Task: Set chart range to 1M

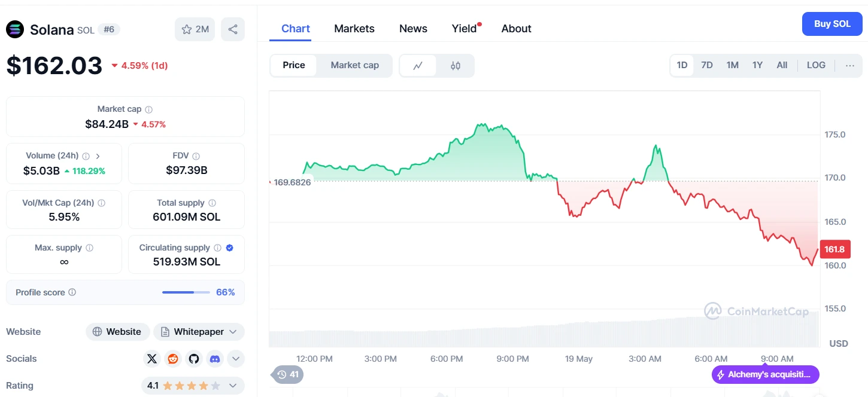Action: click(x=733, y=65)
